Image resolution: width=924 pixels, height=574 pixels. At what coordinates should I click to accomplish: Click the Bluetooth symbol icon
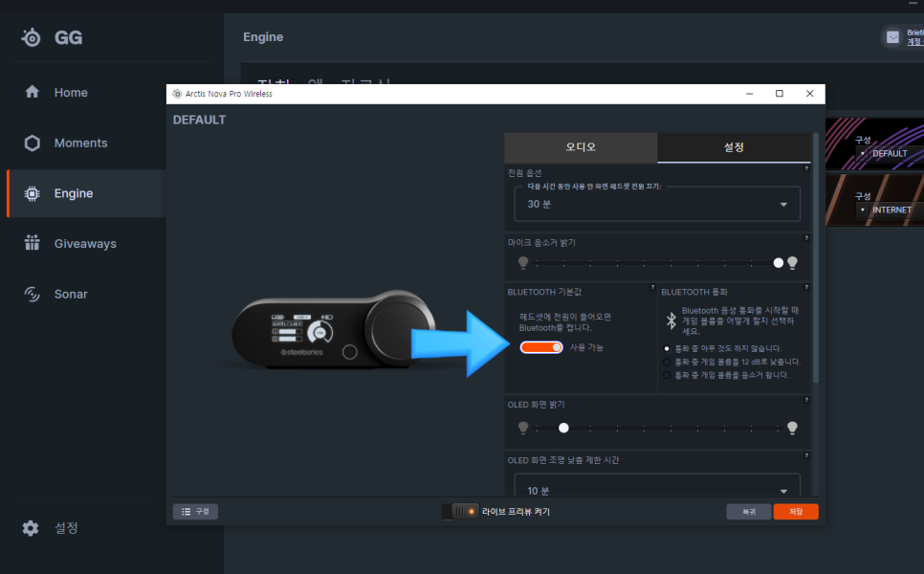(671, 320)
